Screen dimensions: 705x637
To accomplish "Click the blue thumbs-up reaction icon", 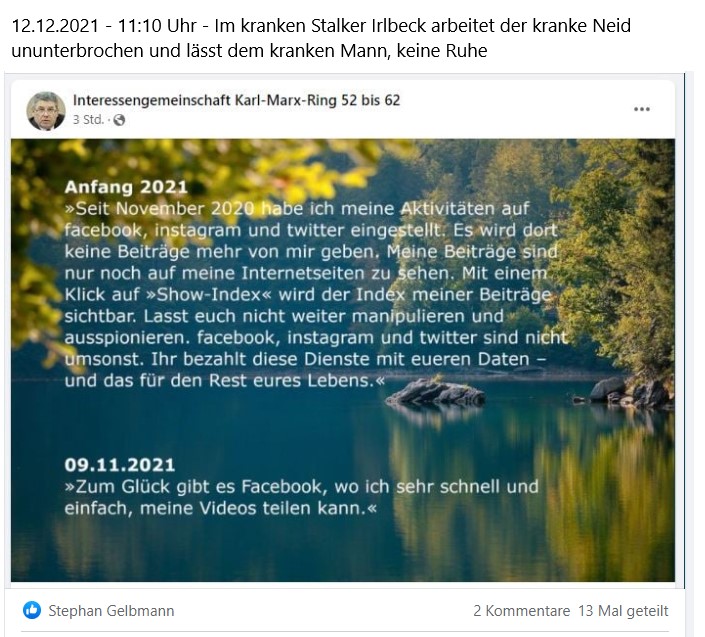I will [x=32, y=610].
